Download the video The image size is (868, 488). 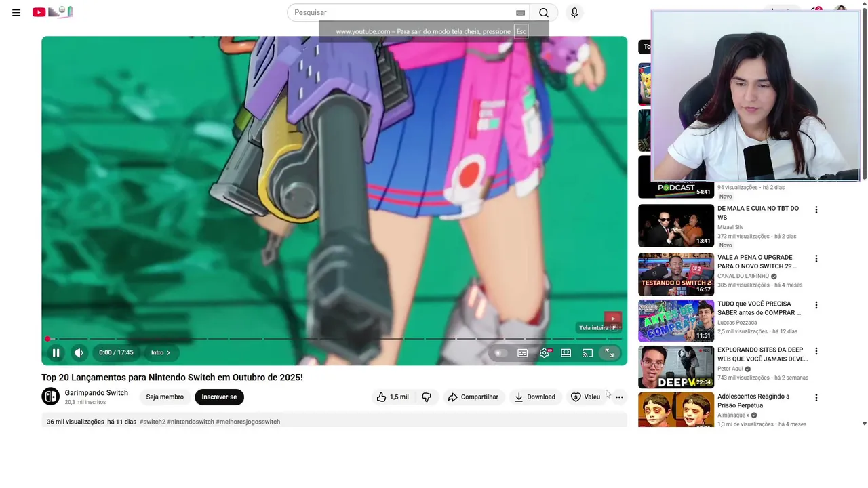534,396
